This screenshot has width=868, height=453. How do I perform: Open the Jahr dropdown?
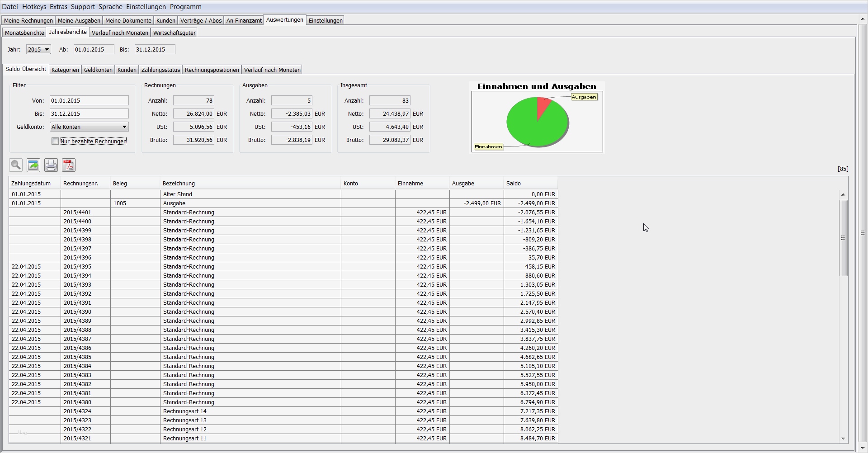tap(38, 50)
